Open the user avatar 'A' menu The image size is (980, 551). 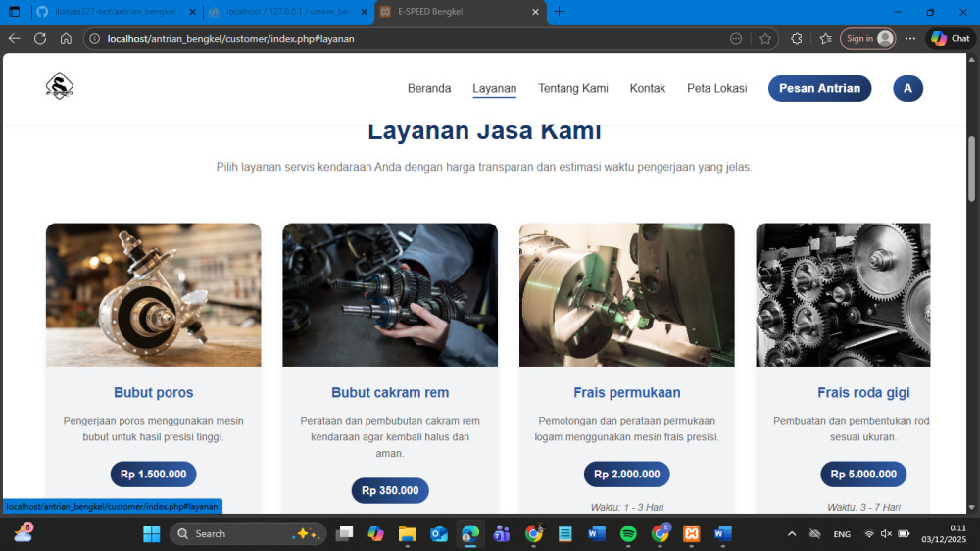click(907, 88)
